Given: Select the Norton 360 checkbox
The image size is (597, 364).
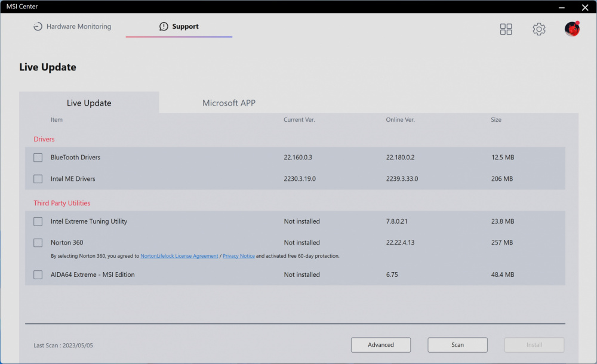Looking at the screenshot, I should pos(38,243).
